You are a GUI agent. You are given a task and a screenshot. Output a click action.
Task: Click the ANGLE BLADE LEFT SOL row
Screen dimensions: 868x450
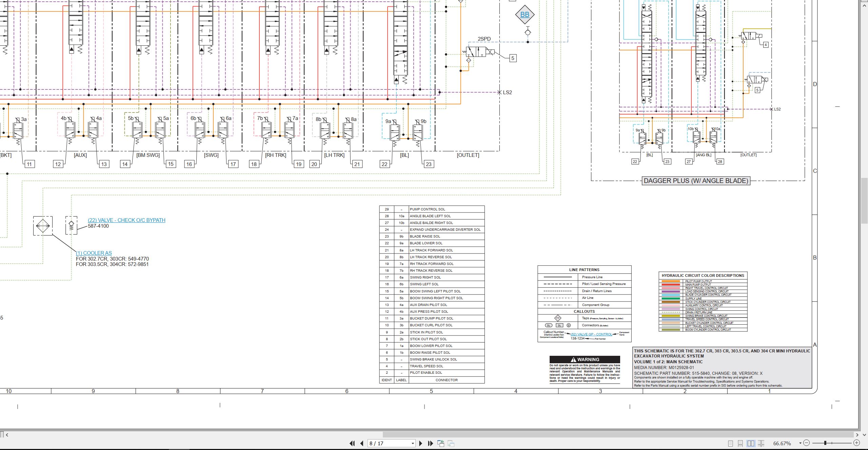tap(432, 216)
